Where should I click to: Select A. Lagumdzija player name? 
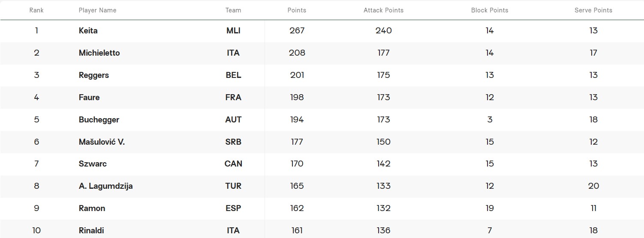(105, 186)
